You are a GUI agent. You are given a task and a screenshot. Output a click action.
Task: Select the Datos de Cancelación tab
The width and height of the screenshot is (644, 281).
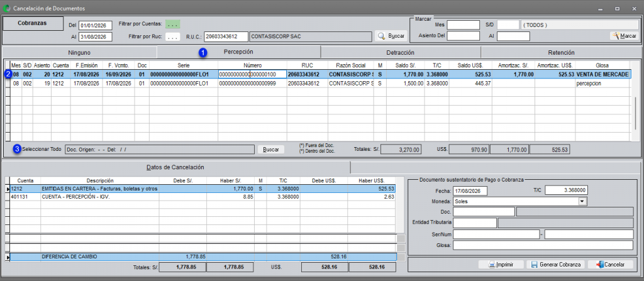[x=175, y=167]
